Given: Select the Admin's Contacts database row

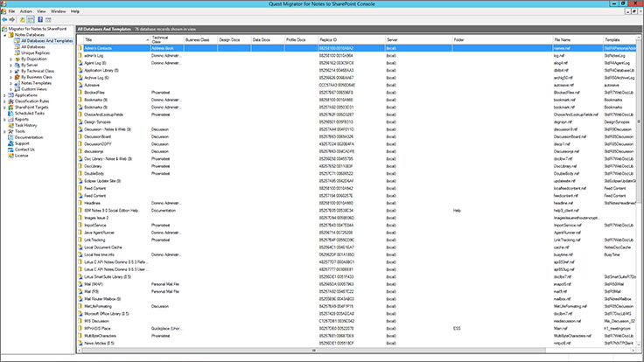Looking at the screenshot, I should [356, 48].
